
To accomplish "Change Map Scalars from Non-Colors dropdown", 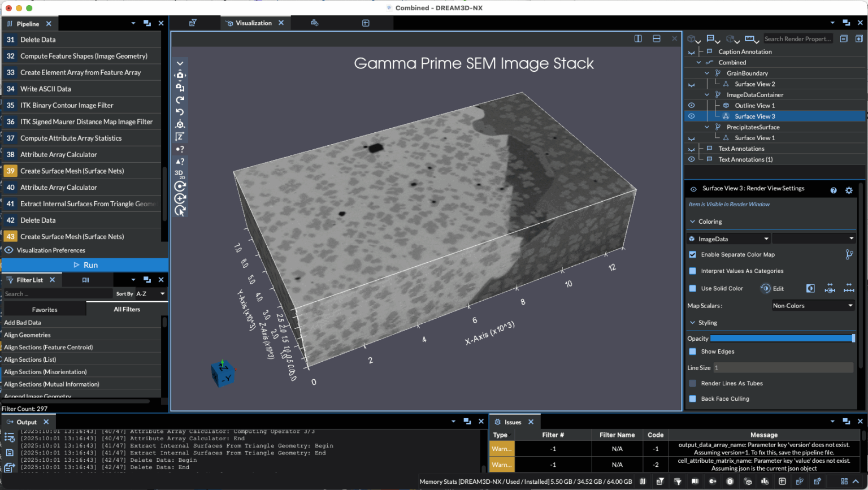I will [813, 305].
